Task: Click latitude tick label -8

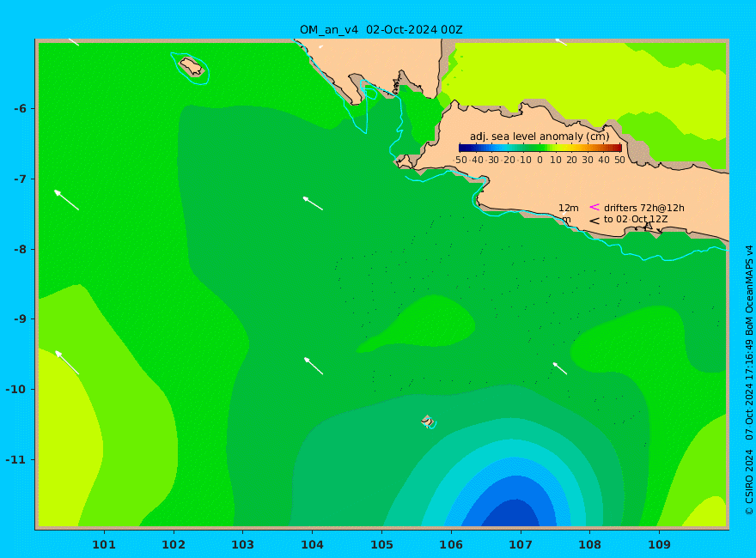Action: click(x=21, y=250)
